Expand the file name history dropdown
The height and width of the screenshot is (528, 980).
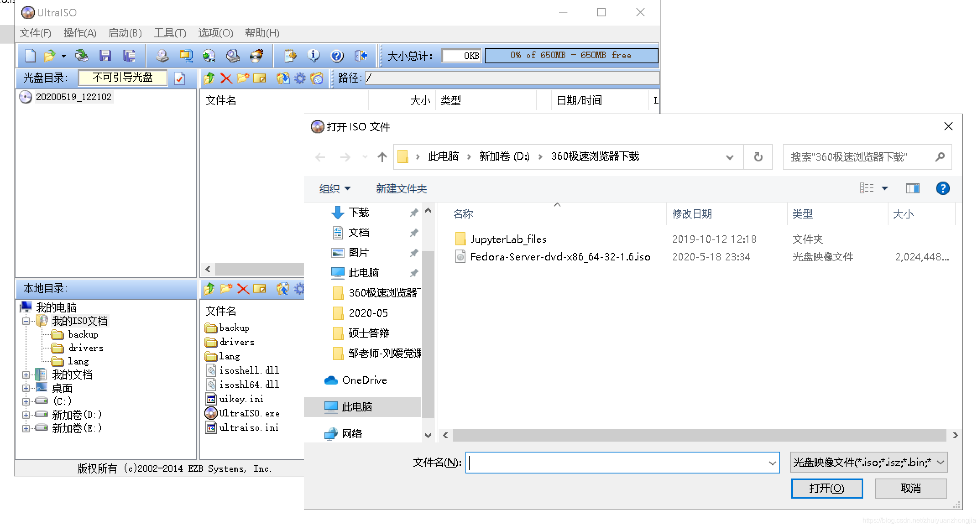(772, 463)
